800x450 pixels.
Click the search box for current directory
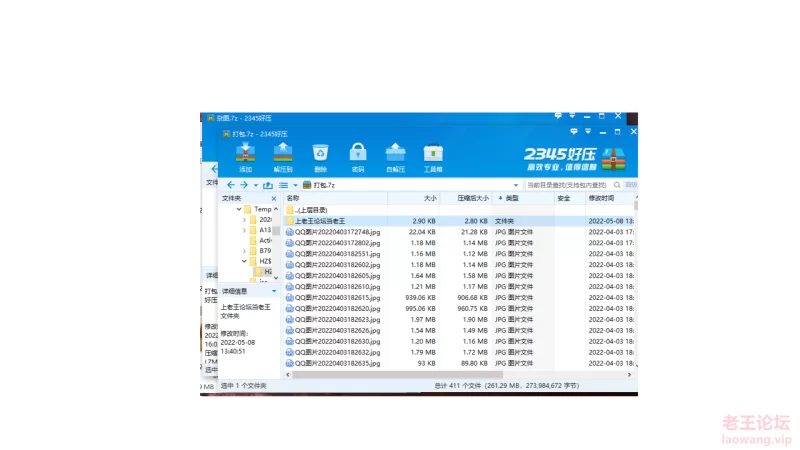[568, 185]
